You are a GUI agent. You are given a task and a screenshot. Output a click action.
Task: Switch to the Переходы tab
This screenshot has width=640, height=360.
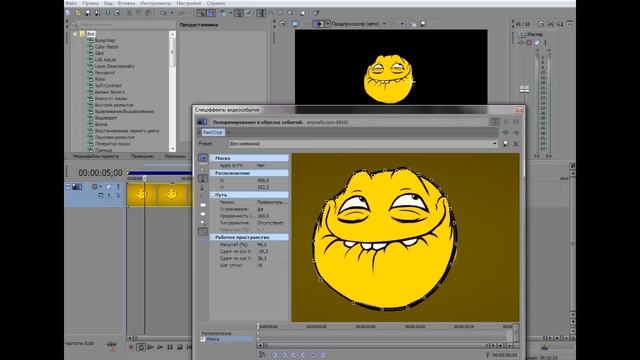click(175, 156)
